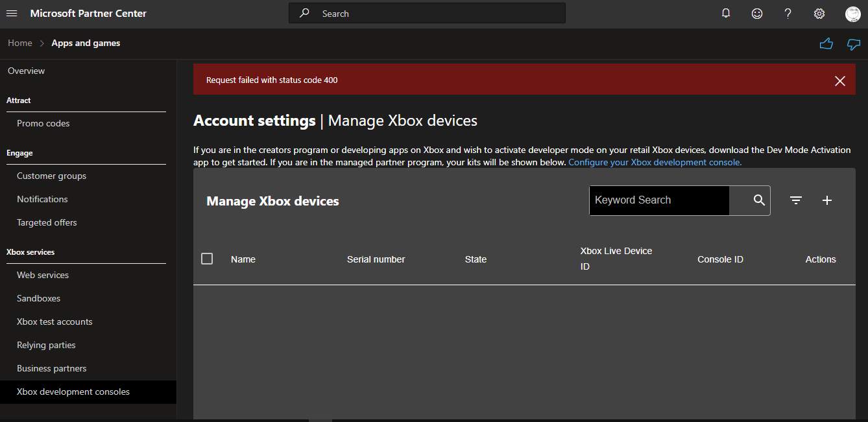
Task: Click the Actions column header
Action: 821,259
